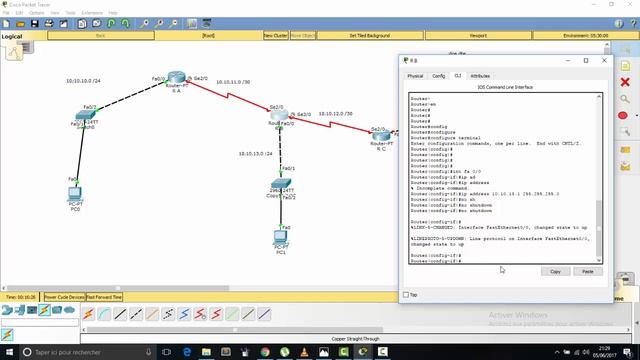Screen dimensions: 640x360
Task: Print the workspace with the printer icon
Action: click(x=49, y=24)
